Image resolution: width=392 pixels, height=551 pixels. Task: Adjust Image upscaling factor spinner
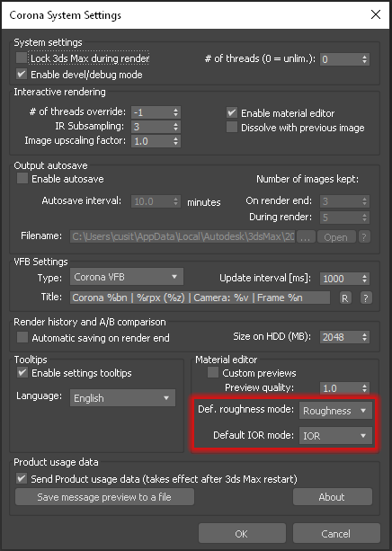coord(176,141)
